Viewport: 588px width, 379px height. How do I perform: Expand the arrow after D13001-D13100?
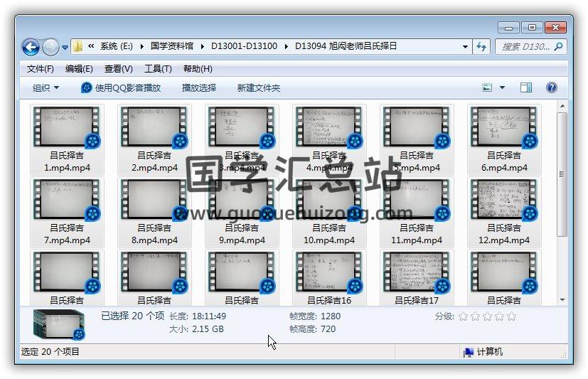pyautogui.click(x=286, y=46)
